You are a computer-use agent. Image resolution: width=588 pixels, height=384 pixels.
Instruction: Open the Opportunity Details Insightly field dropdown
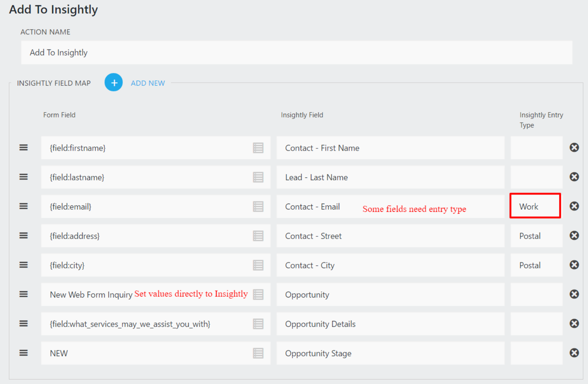tap(390, 324)
